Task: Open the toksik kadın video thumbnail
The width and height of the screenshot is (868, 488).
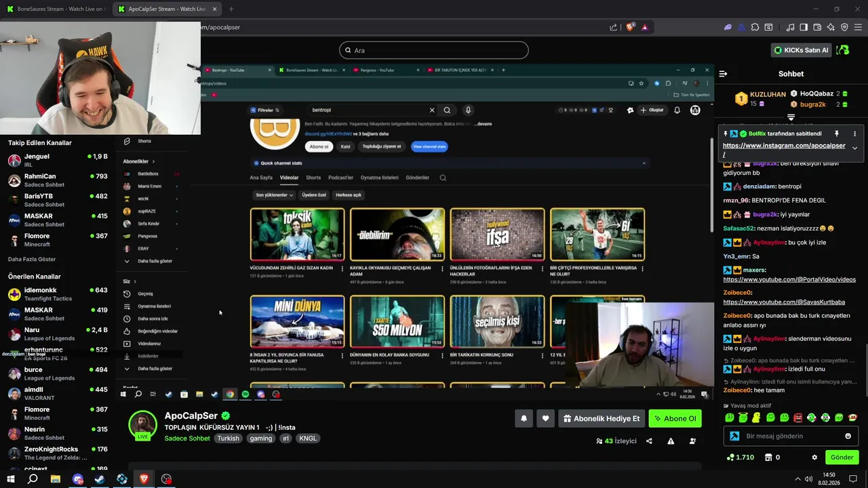Action: tap(297, 234)
